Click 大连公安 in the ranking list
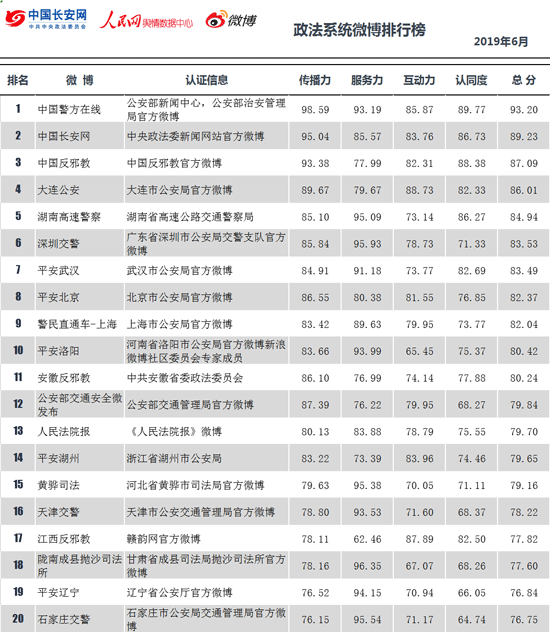 (58, 190)
